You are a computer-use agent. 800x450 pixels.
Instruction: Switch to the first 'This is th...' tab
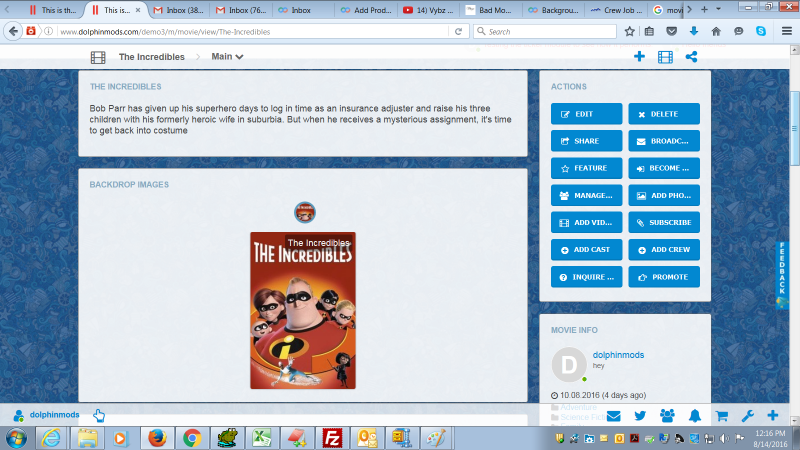click(x=52, y=10)
